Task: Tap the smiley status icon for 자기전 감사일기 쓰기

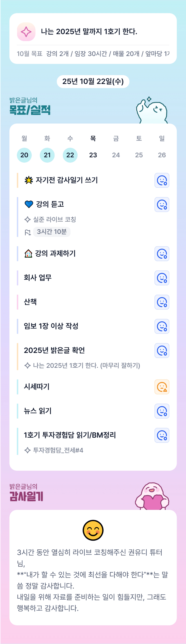Action: click(162, 180)
